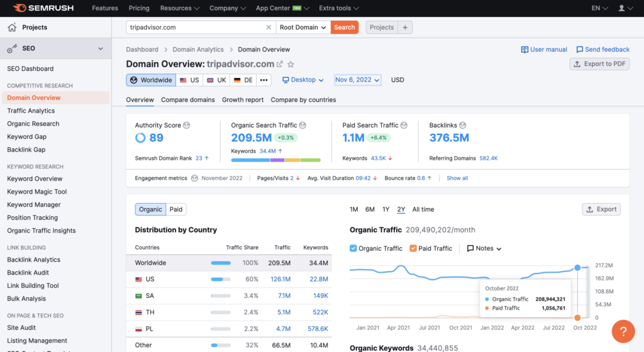The width and height of the screenshot is (644, 352).
Task: Click the SA flag in country table
Action: pos(138,296)
